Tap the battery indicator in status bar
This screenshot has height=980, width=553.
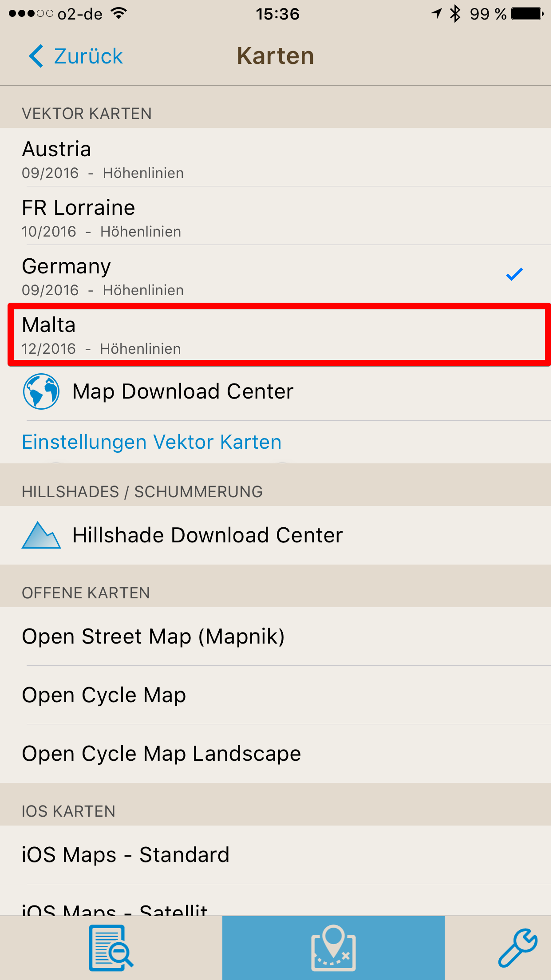click(527, 14)
